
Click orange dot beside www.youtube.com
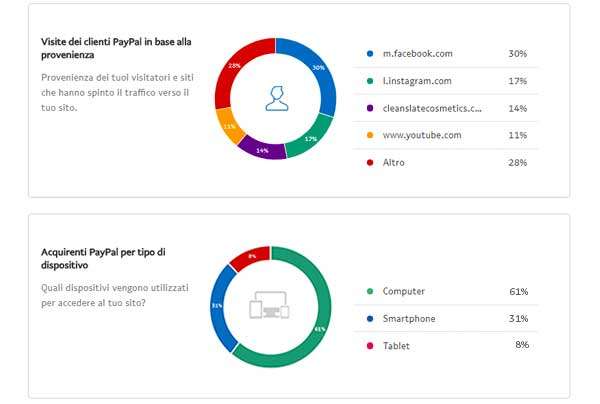tap(370, 134)
